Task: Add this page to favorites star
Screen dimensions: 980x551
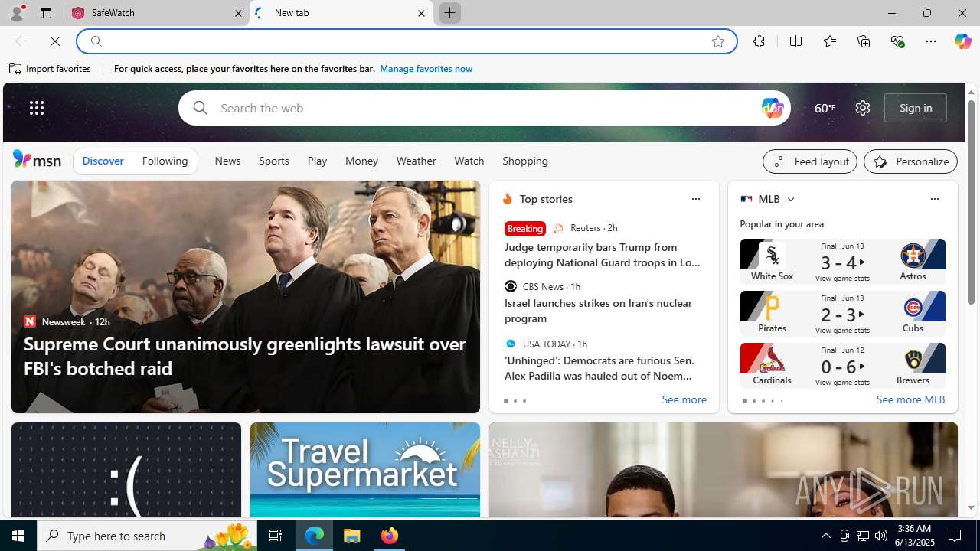Action: [x=718, y=41]
